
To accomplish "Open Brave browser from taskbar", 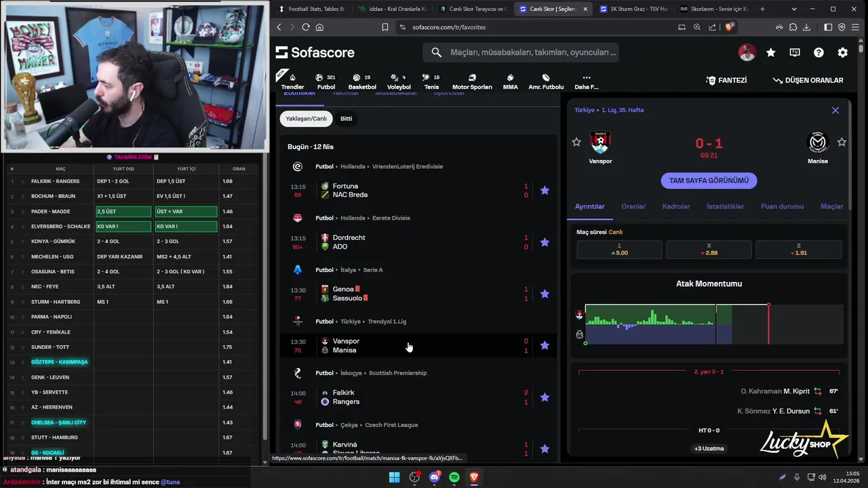I will pyautogui.click(x=474, y=477).
